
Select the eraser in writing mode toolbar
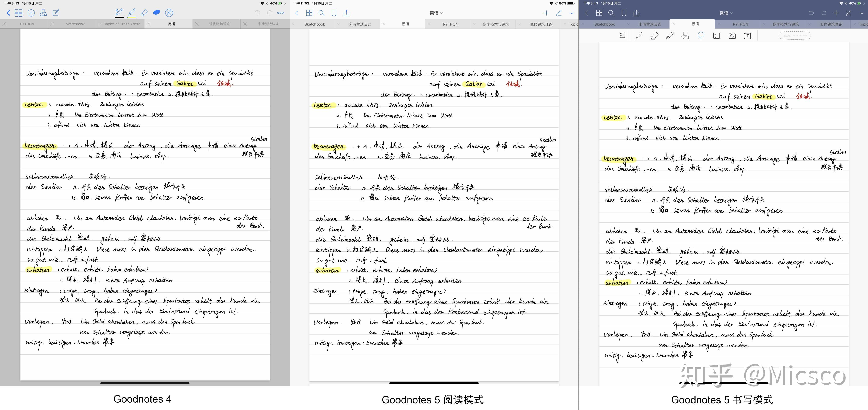pos(654,36)
